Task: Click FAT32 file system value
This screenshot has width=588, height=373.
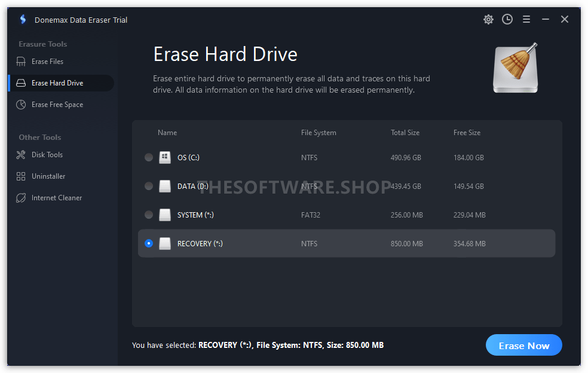Action: tap(311, 215)
